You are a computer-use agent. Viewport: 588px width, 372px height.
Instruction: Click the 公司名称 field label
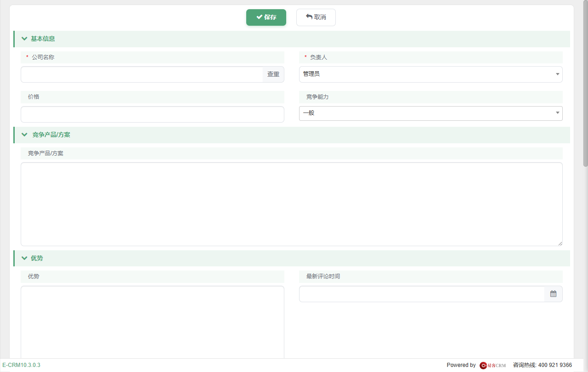pyautogui.click(x=44, y=57)
